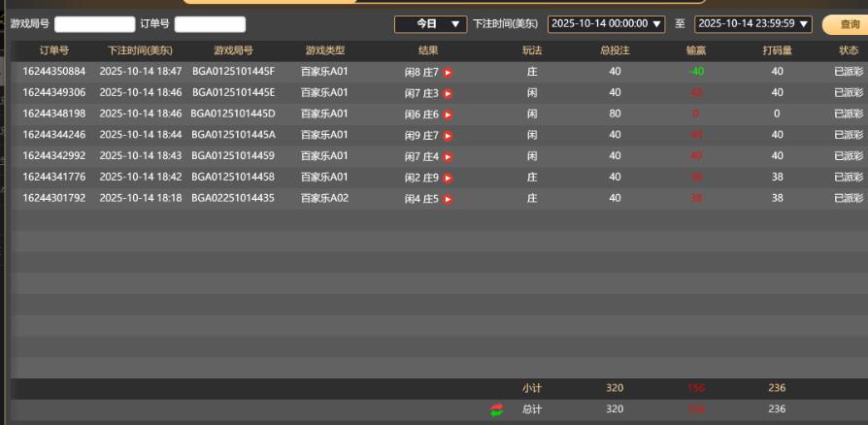The width and height of the screenshot is (868, 425).
Task: Open the 今日 date range dropdown
Action: coord(430,24)
